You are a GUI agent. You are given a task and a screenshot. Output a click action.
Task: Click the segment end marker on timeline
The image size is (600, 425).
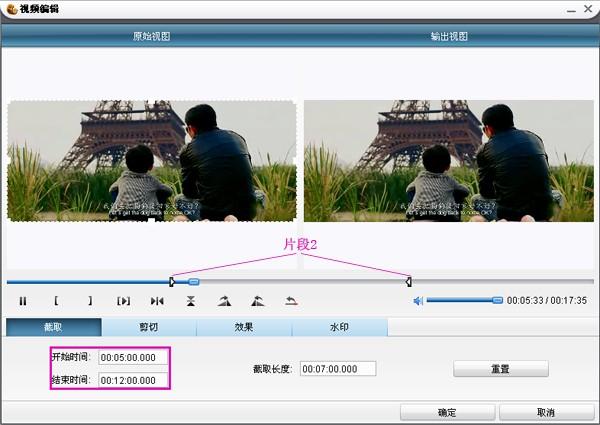click(x=409, y=282)
